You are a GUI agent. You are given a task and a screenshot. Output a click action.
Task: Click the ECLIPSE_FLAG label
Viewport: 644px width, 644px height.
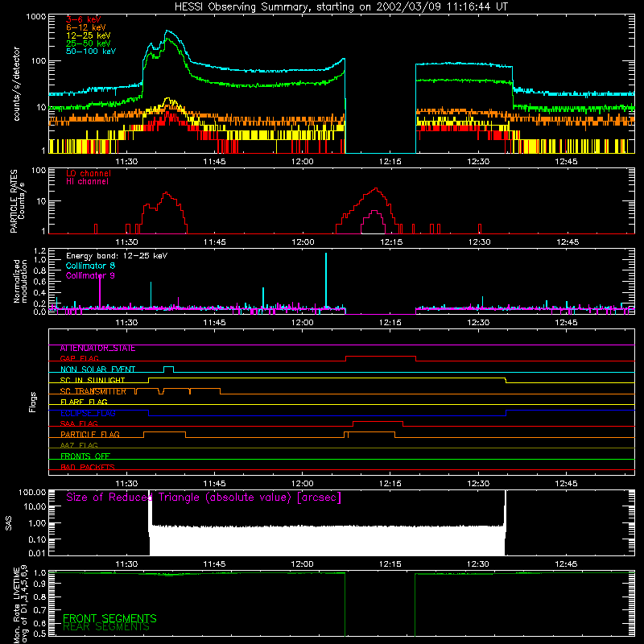coord(88,413)
